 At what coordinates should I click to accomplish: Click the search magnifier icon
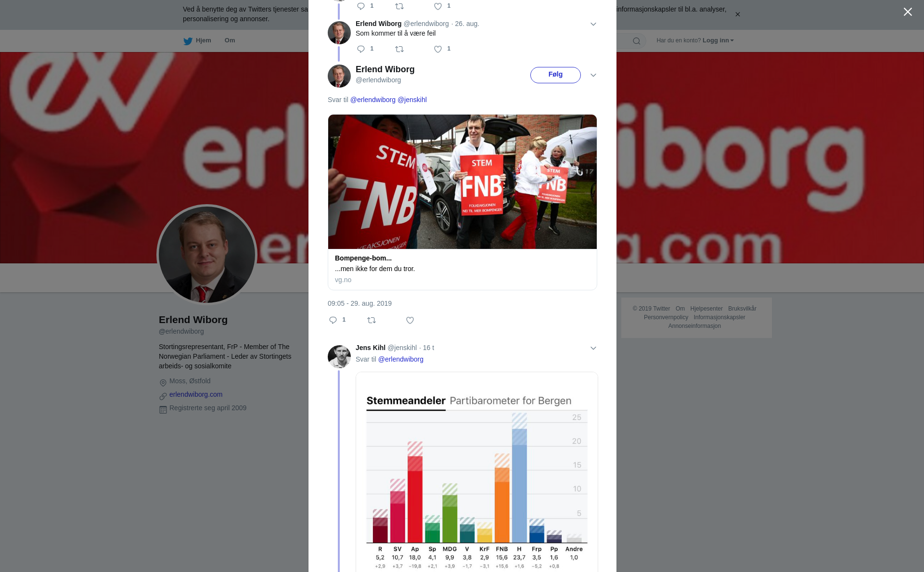[637, 41]
